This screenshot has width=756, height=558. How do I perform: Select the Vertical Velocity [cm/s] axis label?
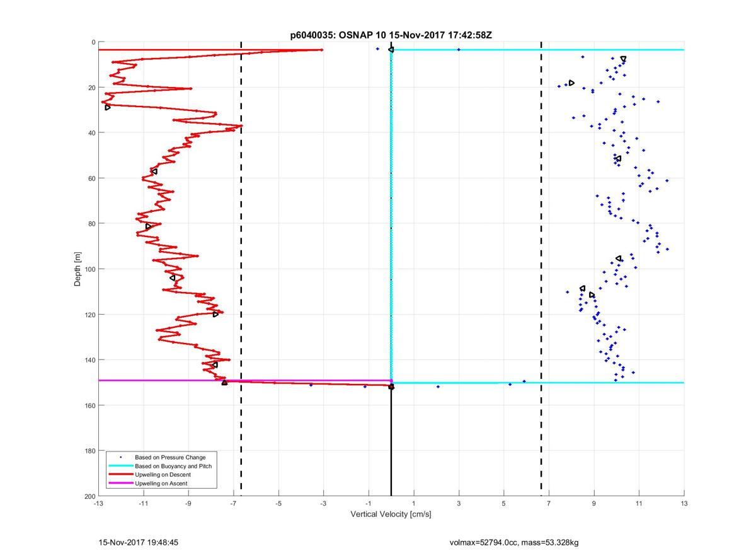coord(391,514)
